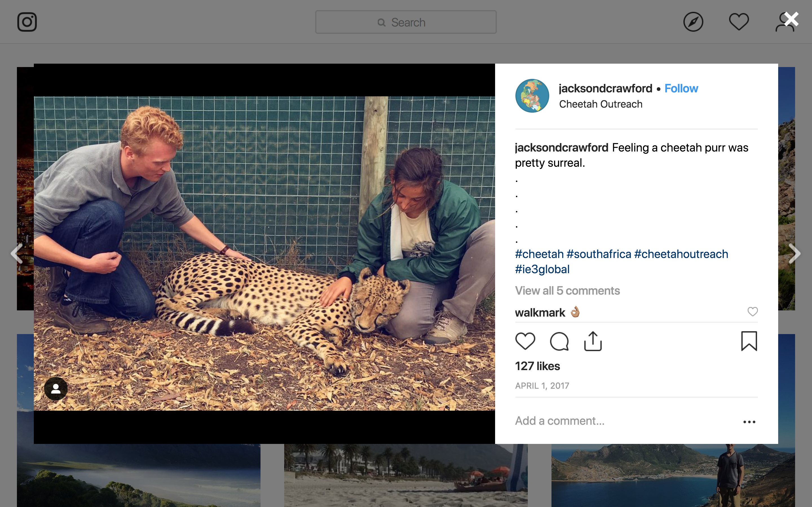Viewport: 812px width, 507px height.
Task: Follow jacksondcrawford
Action: pos(681,88)
